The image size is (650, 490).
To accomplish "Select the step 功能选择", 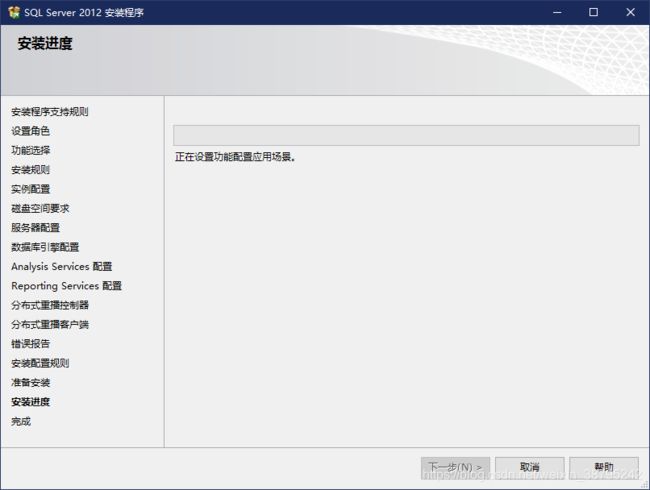I will [30, 150].
